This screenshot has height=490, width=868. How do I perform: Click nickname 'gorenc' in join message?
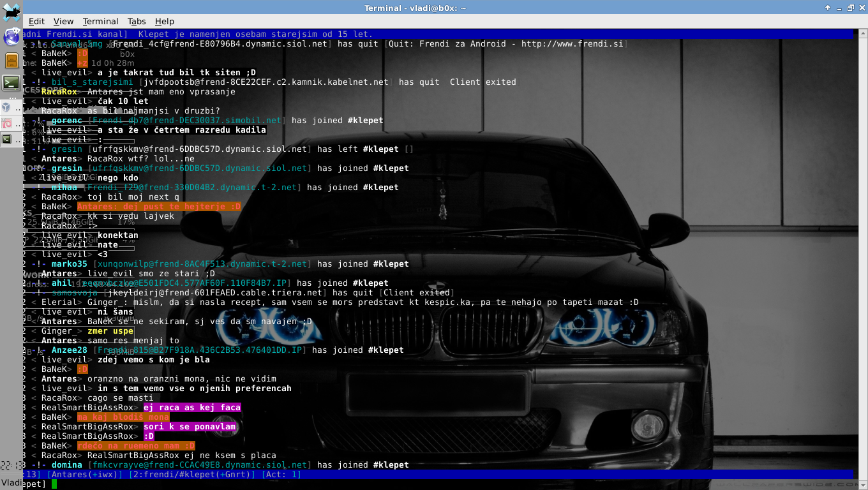67,121
